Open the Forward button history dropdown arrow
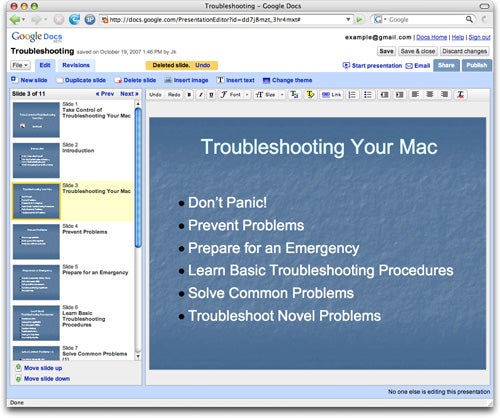The image size is (500, 418). 45,20
